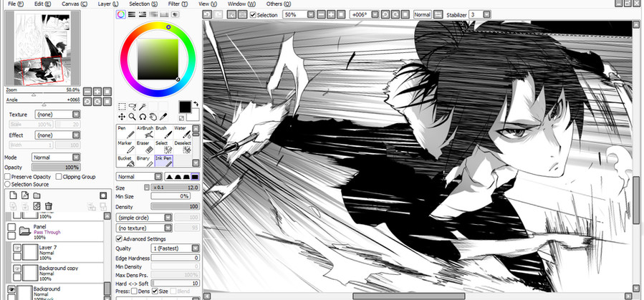Open the layer Mode dropdown
The height and width of the screenshot is (300, 644).
56,158
